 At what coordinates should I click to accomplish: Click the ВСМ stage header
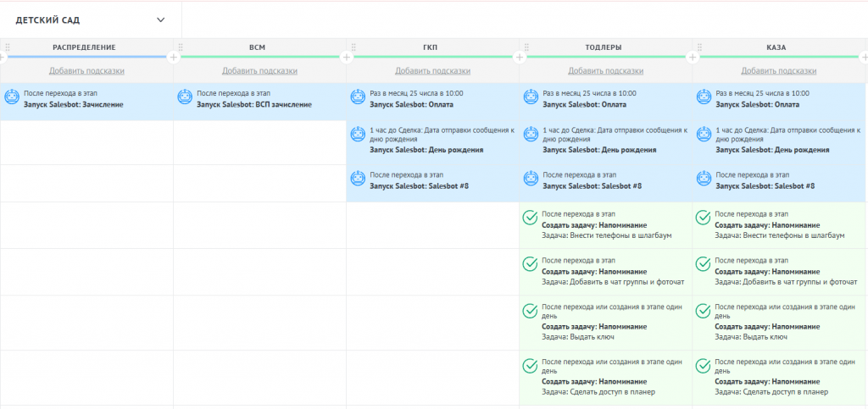[x=258, y=47]
